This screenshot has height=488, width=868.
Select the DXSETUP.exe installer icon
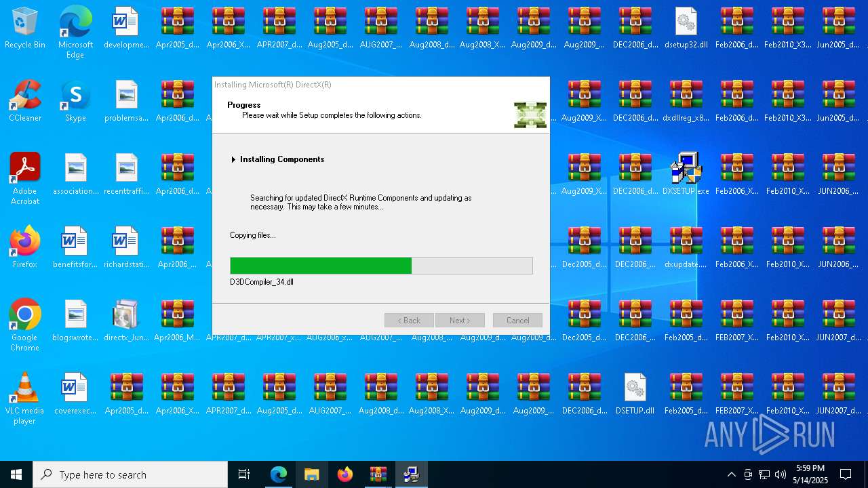(x=686, y=175)
